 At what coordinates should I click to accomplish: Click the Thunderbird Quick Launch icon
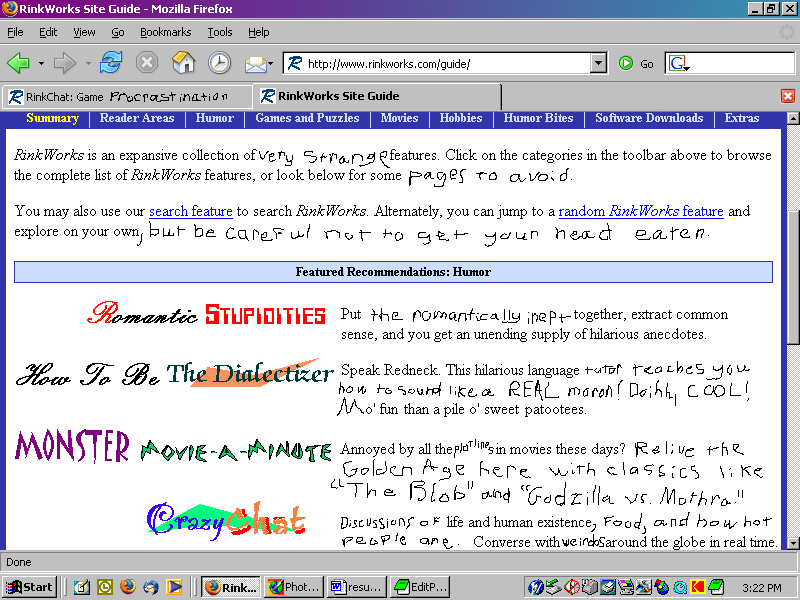tap(151, 587)
